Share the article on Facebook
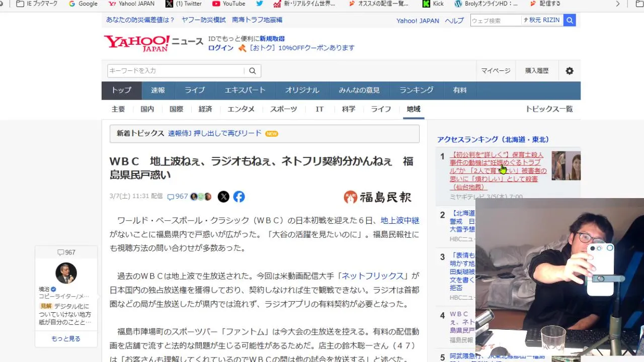Viewport: 644px width, 362px height. [239, 197]
